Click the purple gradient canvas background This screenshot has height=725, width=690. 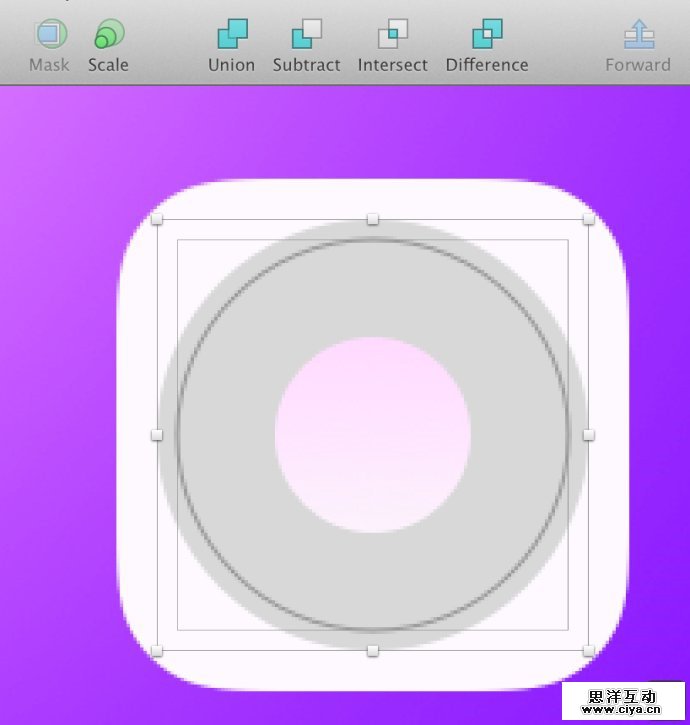click(60, 400)
